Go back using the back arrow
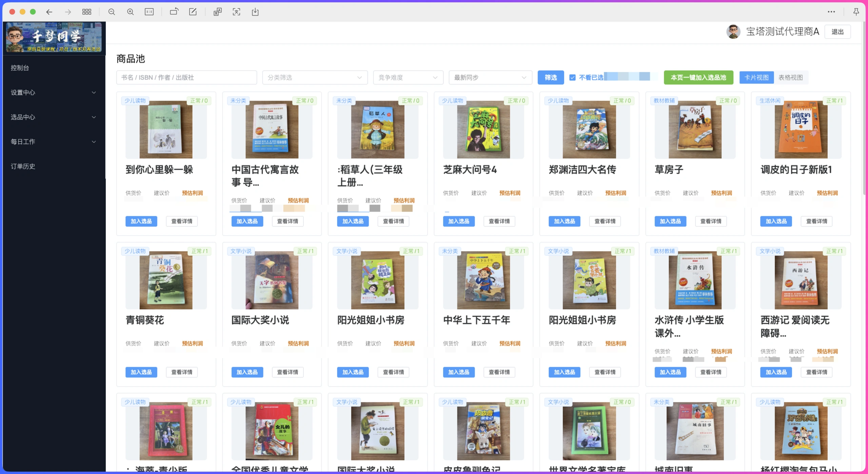The image size is (868, 474). (x=49, y=12)
